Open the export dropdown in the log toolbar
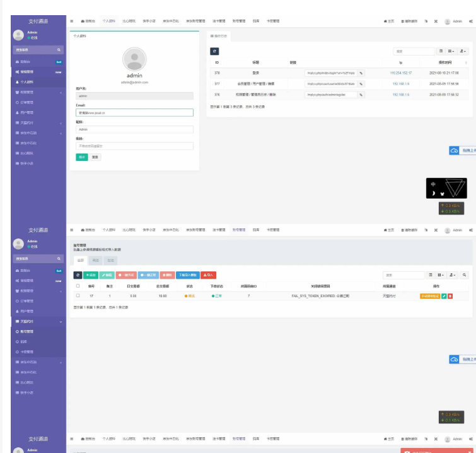 (464, 51)
